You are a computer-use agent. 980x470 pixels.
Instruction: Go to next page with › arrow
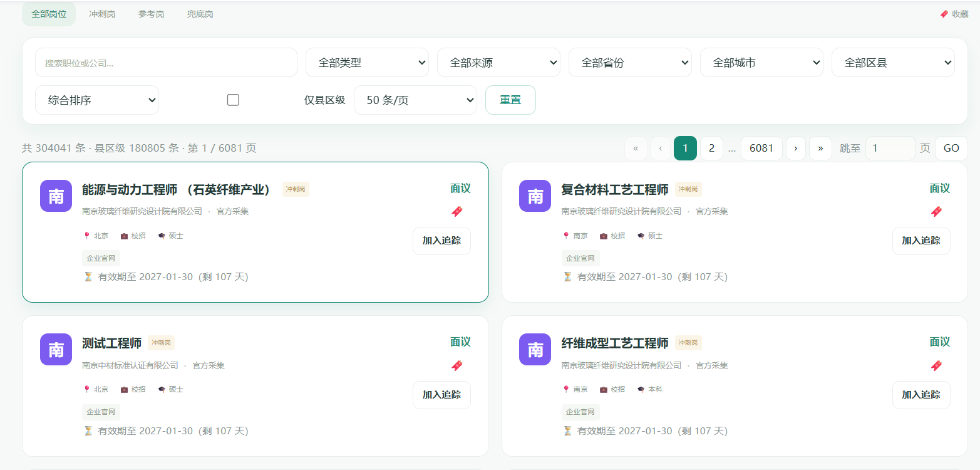pos(796,149)
